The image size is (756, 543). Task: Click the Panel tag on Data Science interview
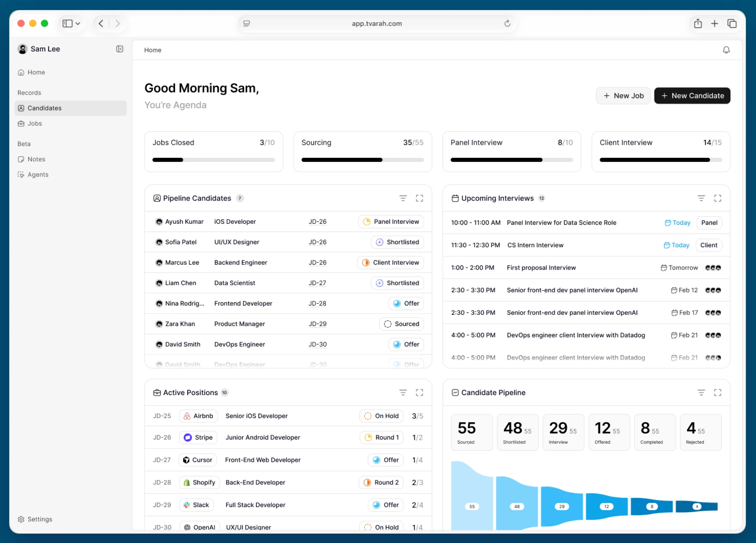[709, 223]
